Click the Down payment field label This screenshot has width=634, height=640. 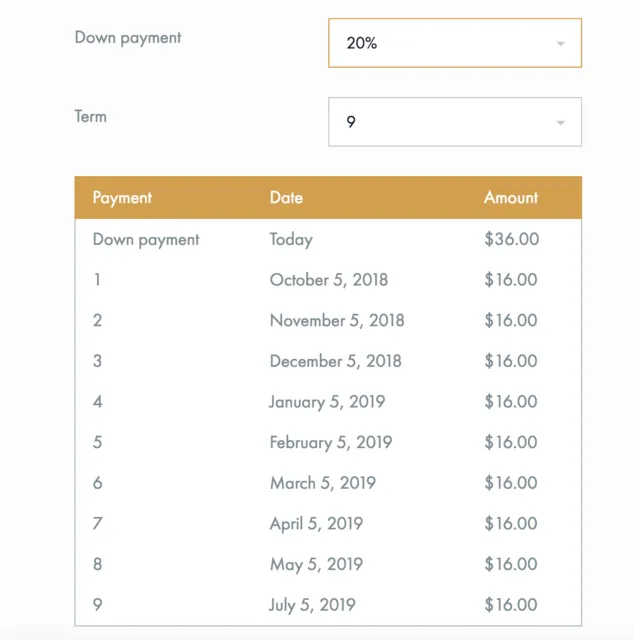click(128, 38)
